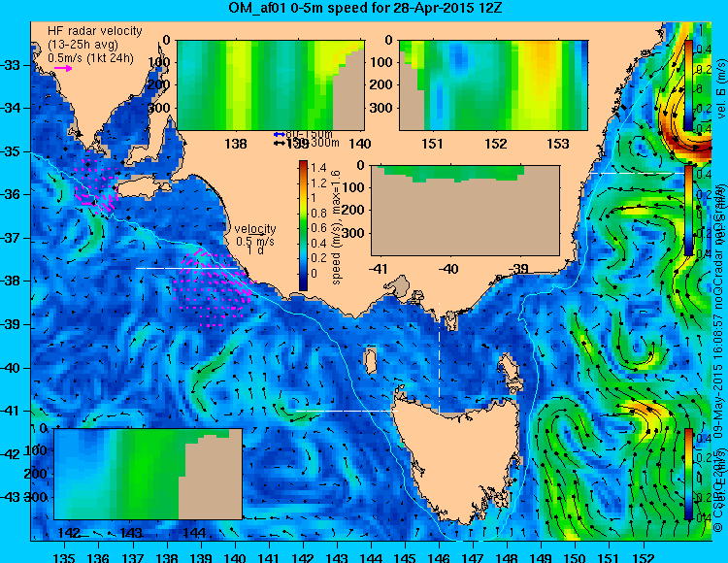Click the white dashed transect near latitude -37.7

[186, 268]
